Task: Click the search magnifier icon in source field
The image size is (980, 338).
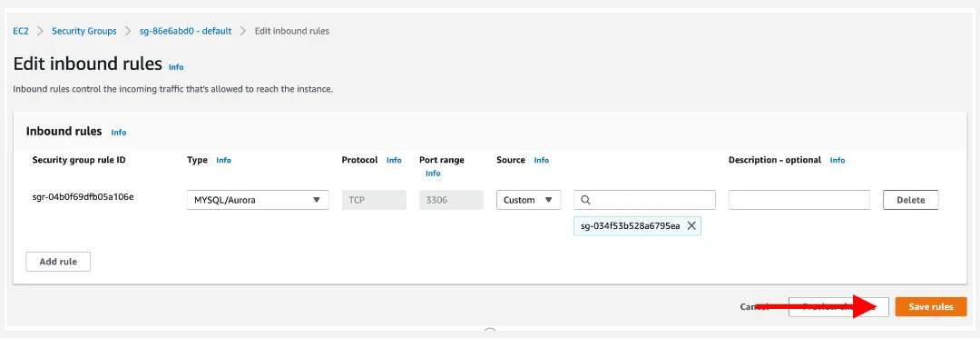Action: point(585,200)
